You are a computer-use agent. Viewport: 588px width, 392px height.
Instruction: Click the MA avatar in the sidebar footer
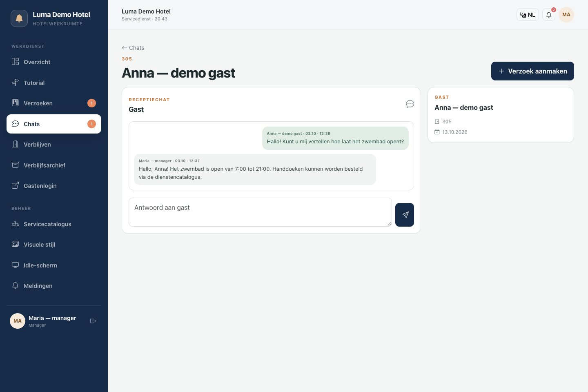[18, 321]
